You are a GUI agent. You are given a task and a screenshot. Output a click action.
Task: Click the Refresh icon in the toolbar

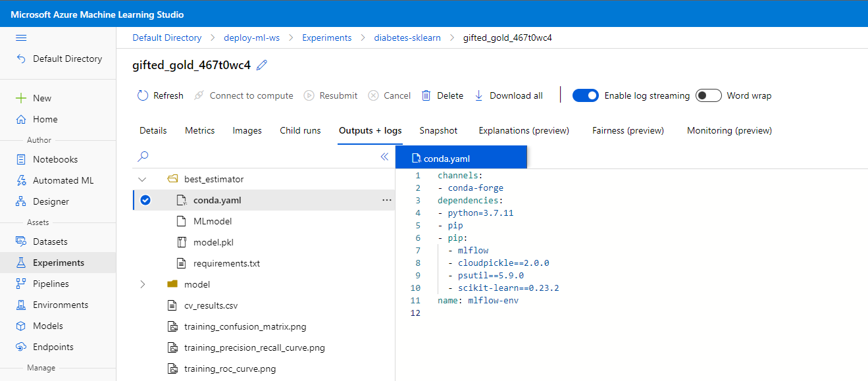143,95
